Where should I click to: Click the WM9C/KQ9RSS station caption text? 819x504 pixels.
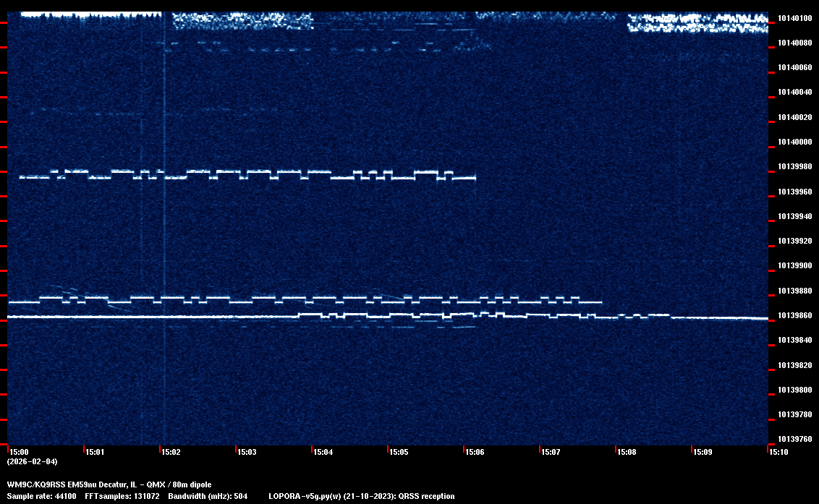tap(109, 484)
